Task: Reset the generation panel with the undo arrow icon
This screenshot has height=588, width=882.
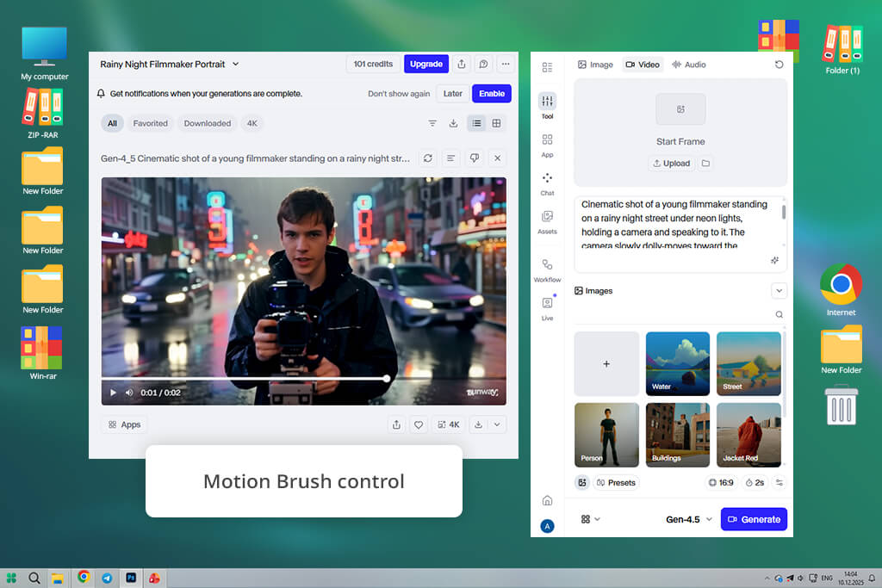Action: [x=779, y=65]
